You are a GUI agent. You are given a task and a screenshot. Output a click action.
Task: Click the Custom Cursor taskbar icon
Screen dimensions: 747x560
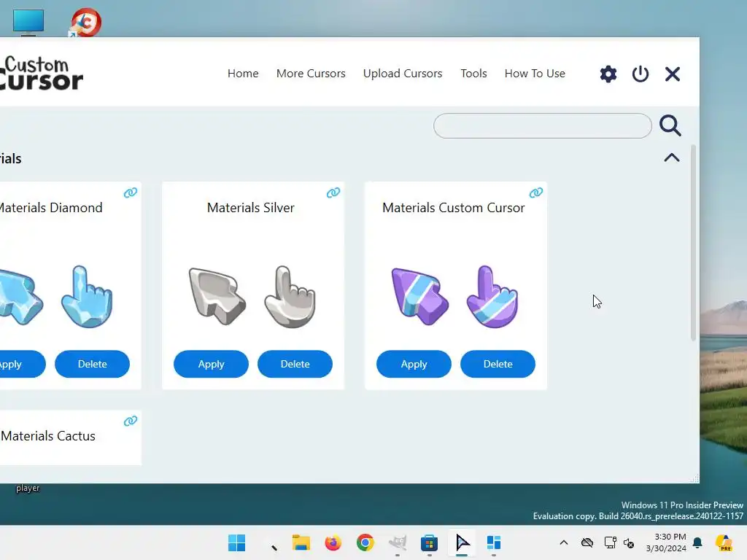462,542
